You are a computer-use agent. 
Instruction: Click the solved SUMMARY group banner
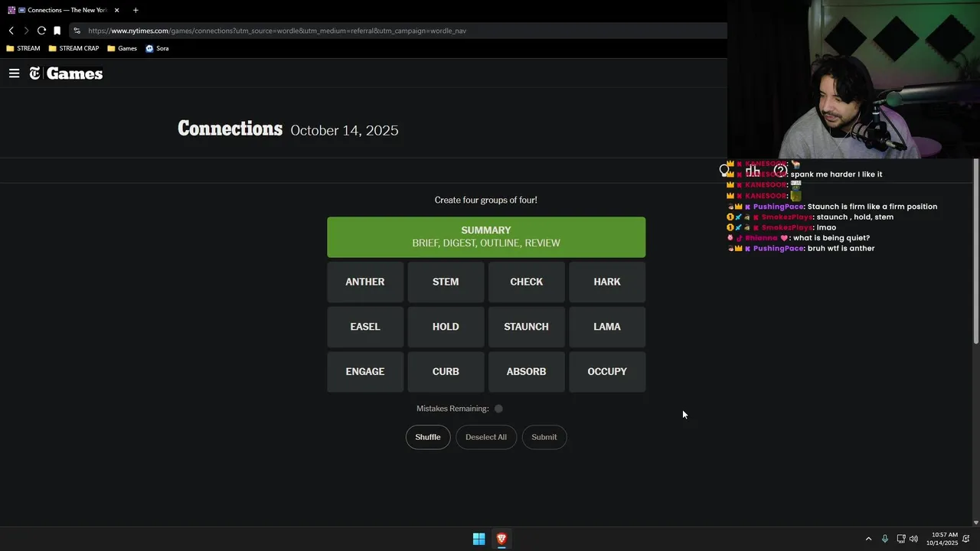(x=486, y=237)
